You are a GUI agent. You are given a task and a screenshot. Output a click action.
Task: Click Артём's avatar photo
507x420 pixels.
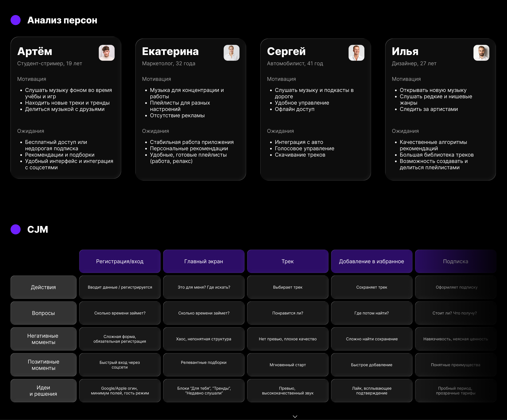point(106,53)
